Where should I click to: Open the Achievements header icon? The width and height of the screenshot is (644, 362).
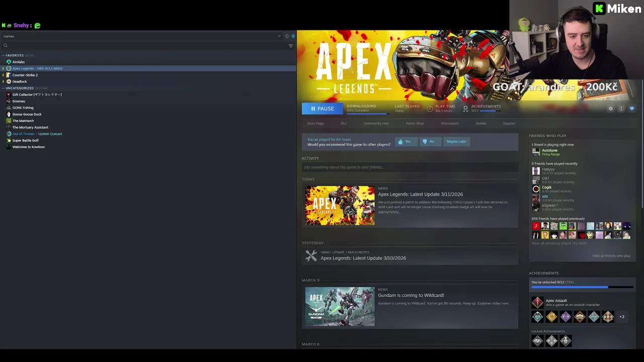click(x=465, y=109)
